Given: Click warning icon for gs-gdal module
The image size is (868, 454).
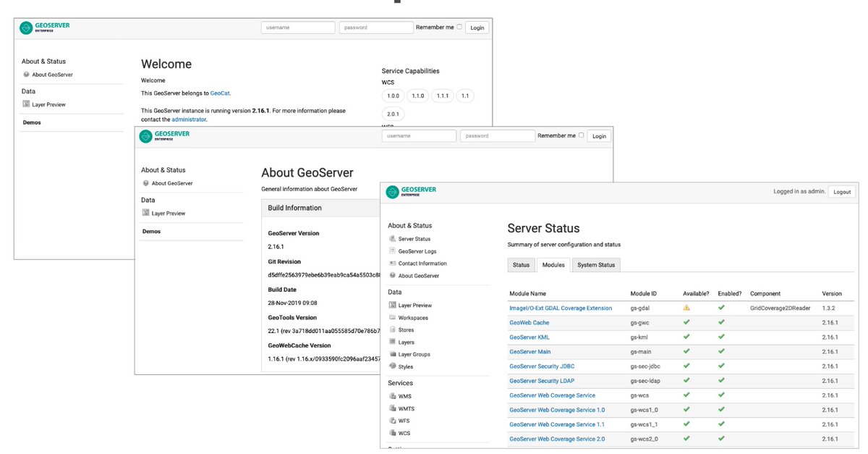Looking at the screenshot, I should click(x=686, y=308).
